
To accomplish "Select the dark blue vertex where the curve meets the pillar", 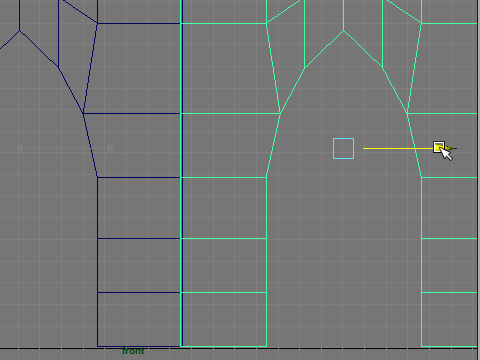I will 97,177.
